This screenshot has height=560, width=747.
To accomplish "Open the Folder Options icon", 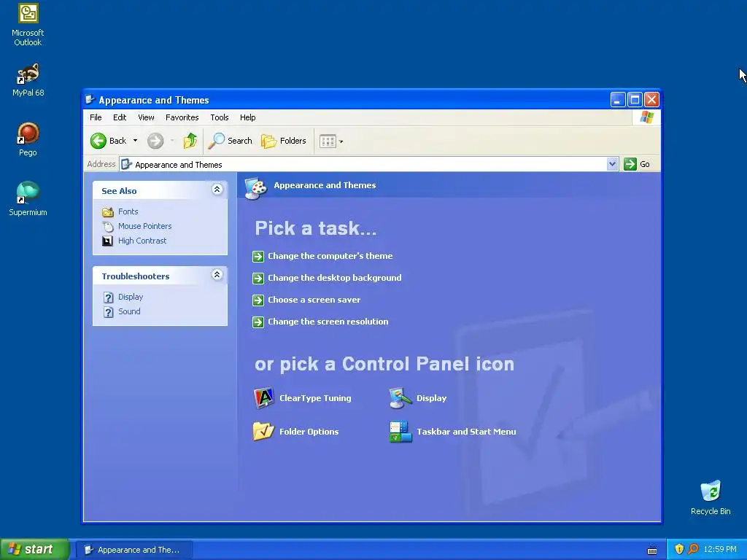I will 263,432.
